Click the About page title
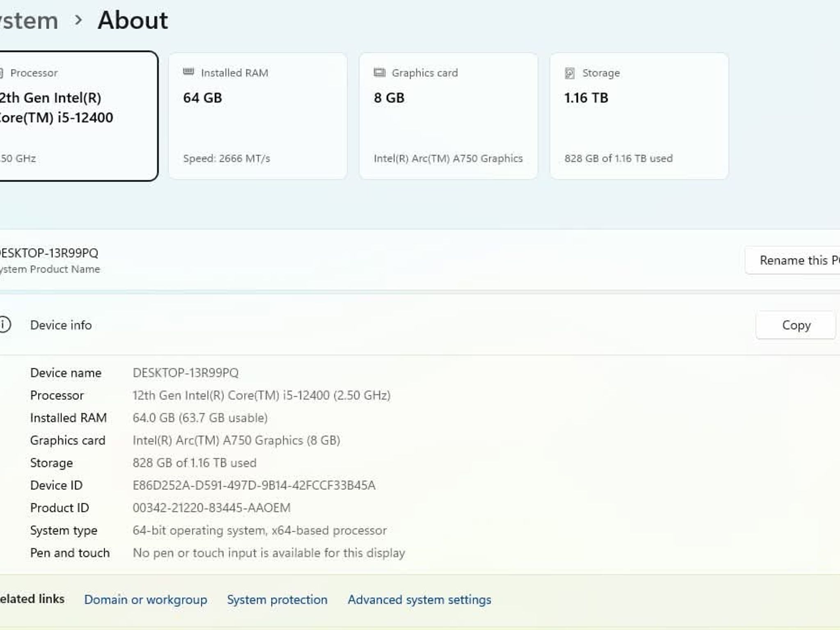Viewport: 840px width, 630px height. tap(132, 20)
